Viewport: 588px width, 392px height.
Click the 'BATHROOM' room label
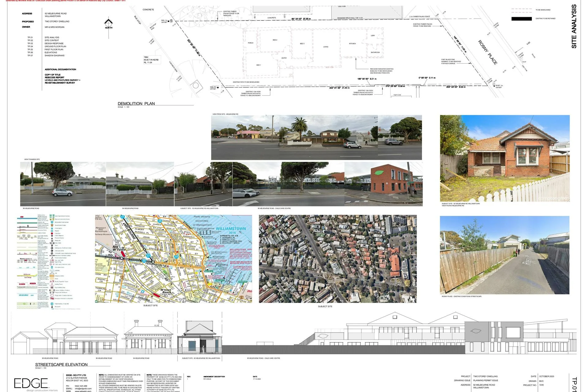point(375,52)
